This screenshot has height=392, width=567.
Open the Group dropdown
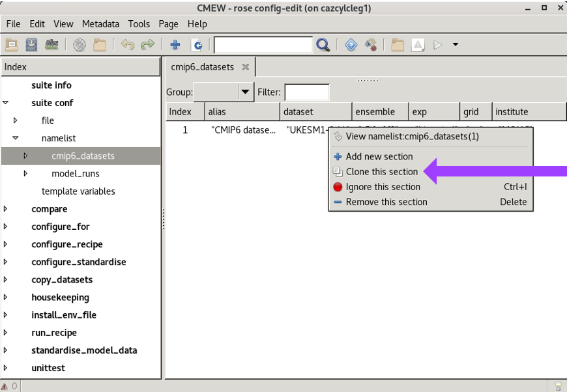click(x=245, y=92)
